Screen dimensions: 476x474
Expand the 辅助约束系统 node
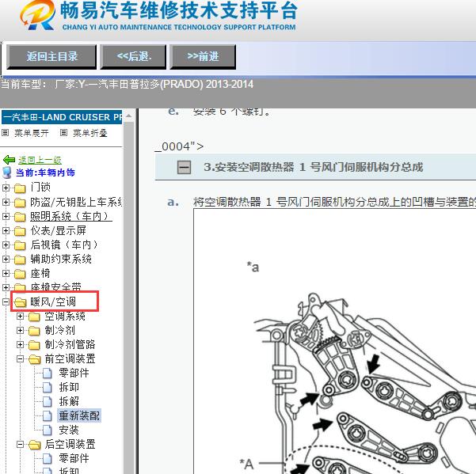click(6, 259)
